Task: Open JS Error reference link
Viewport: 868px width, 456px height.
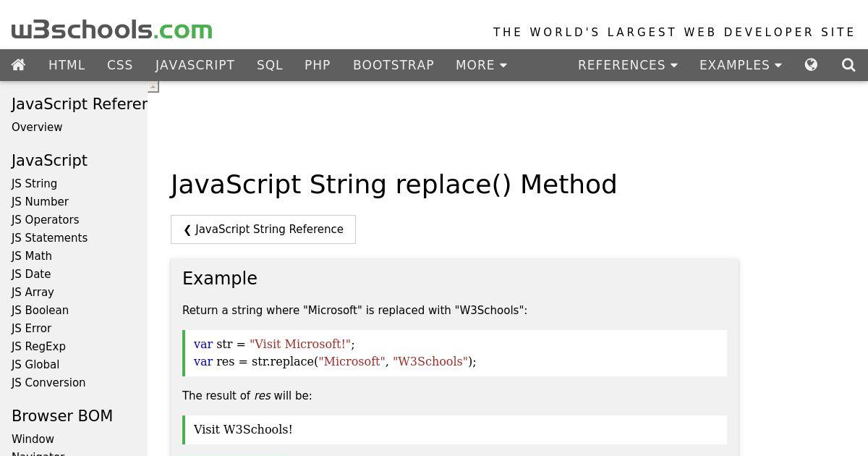Action: coord(32,329)
